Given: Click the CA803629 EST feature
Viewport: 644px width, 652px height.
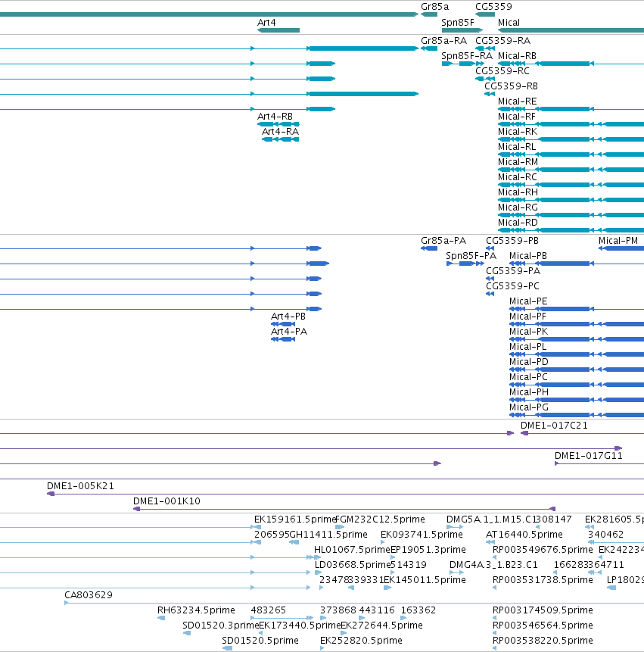Looking at the screenshot, I should pos(354,603).
